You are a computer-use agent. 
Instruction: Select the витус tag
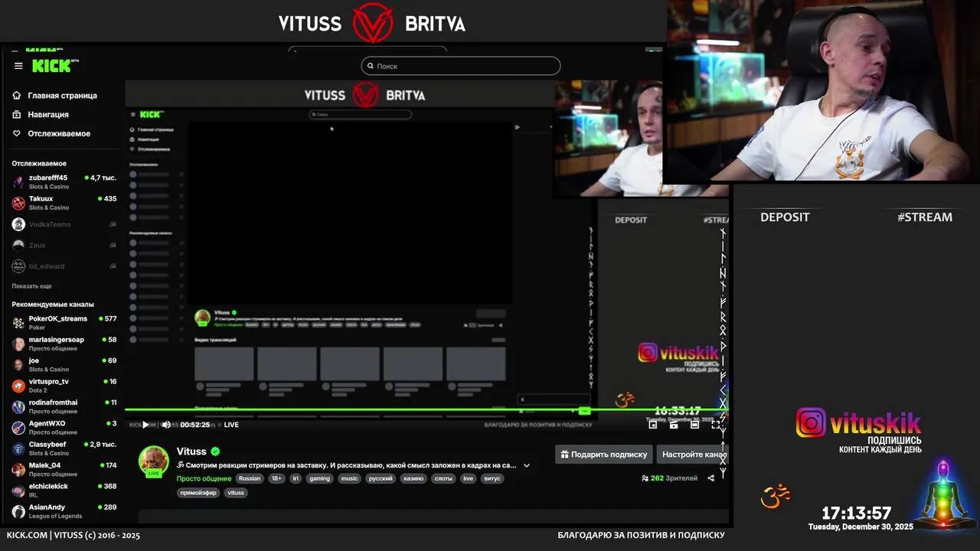pos(492,478)
